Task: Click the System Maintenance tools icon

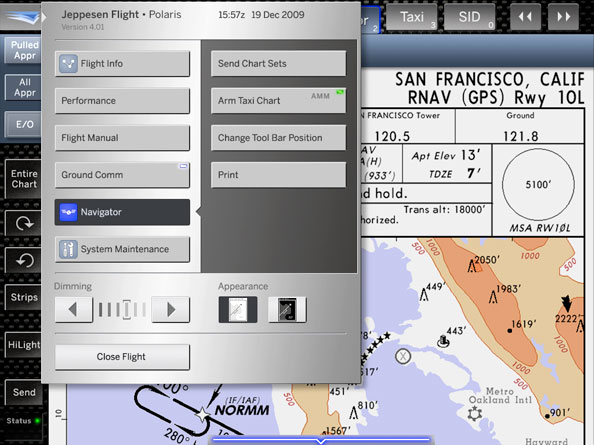Action: click(68, 249)
